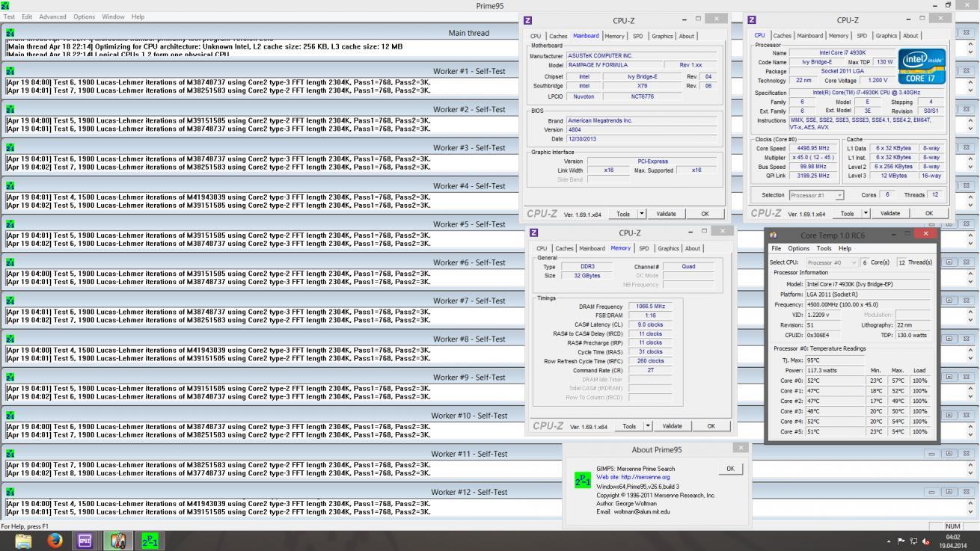
Task: Click the CPU-Z Mainboard window title icon
Action: click(x=528, y=20)
